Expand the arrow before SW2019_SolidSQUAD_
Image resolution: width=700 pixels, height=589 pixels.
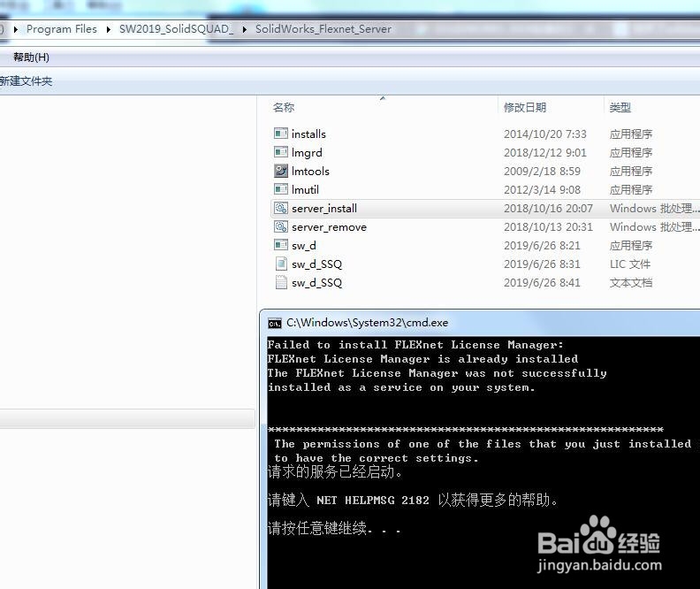pos(109,29)
